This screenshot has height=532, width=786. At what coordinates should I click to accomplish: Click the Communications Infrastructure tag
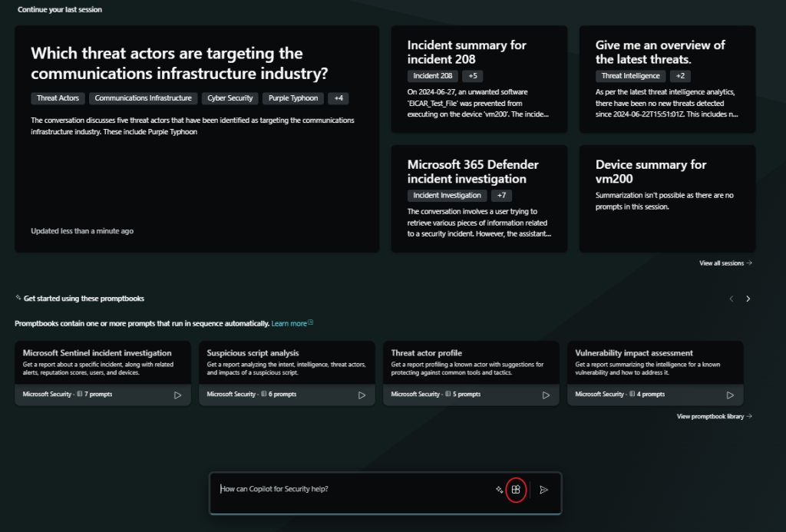click(x=144, y=98)
